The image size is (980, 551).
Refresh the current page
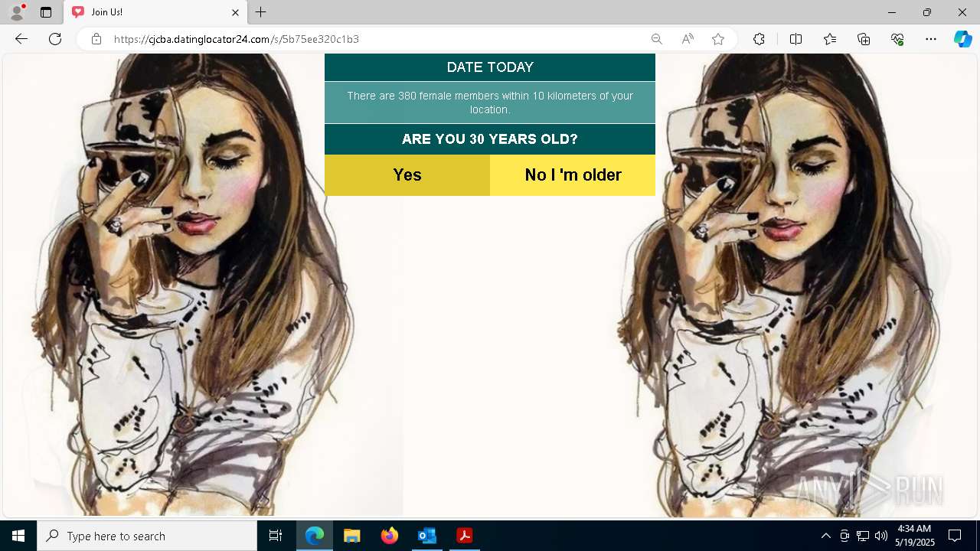(55, 39)
